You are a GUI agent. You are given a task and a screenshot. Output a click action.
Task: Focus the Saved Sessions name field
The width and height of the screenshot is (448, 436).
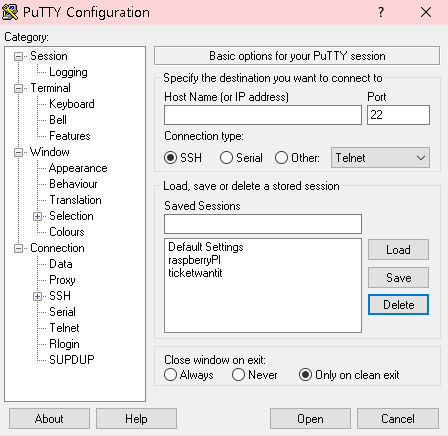263,224
